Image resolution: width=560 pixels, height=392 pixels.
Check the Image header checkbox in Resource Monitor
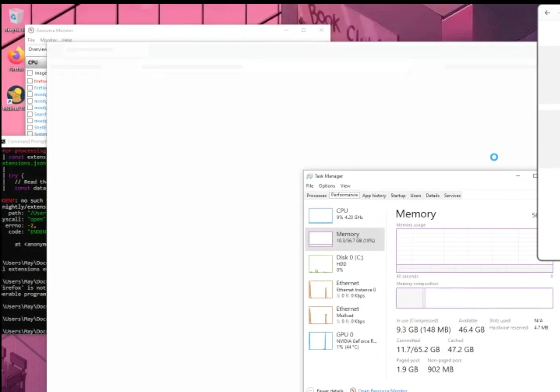[x=30, y=73]
